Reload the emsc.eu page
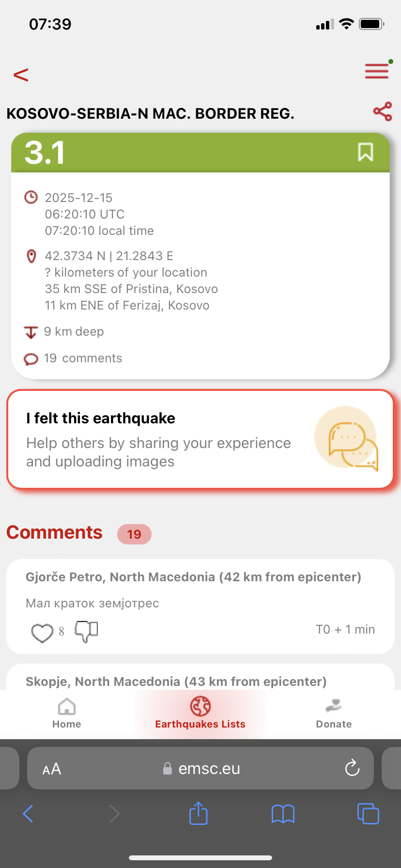This screenshot has width=401, height=868. pyautogui.click(x=352, y=768)
